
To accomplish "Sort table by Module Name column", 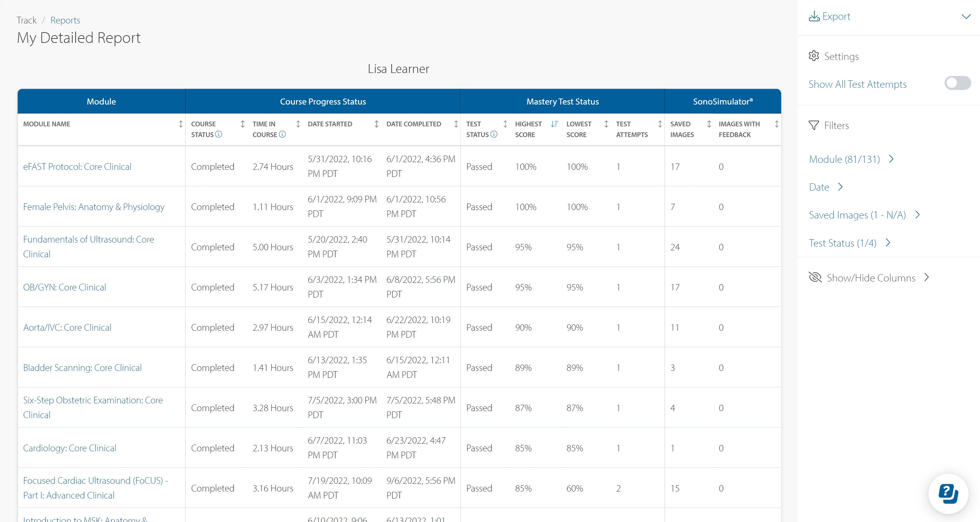I will point(181,124).
